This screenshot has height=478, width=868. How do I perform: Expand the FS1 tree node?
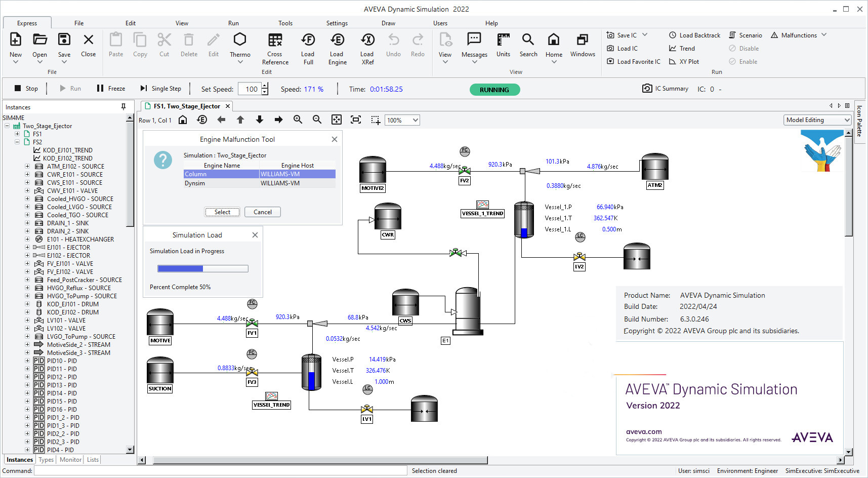[17, 134]
